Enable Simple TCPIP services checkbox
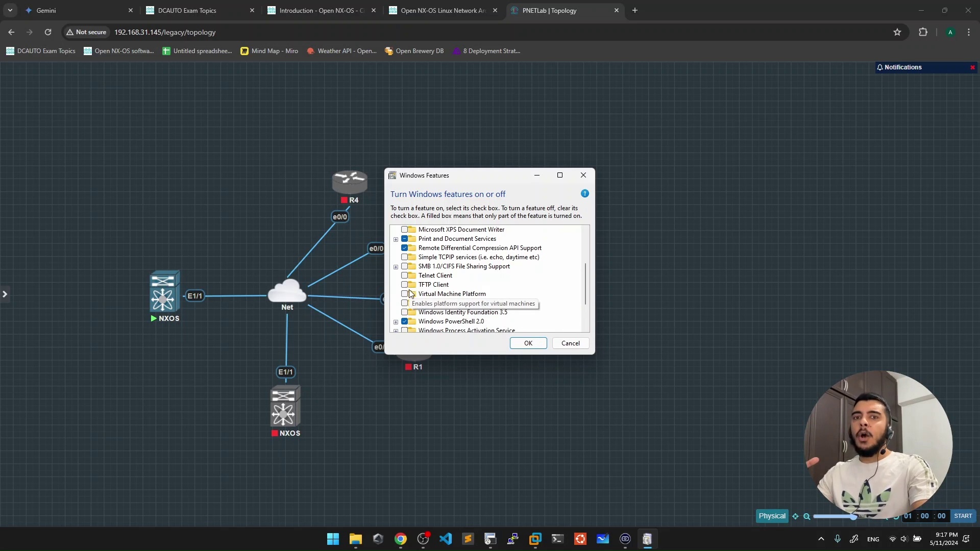 [x=405, y=257]
